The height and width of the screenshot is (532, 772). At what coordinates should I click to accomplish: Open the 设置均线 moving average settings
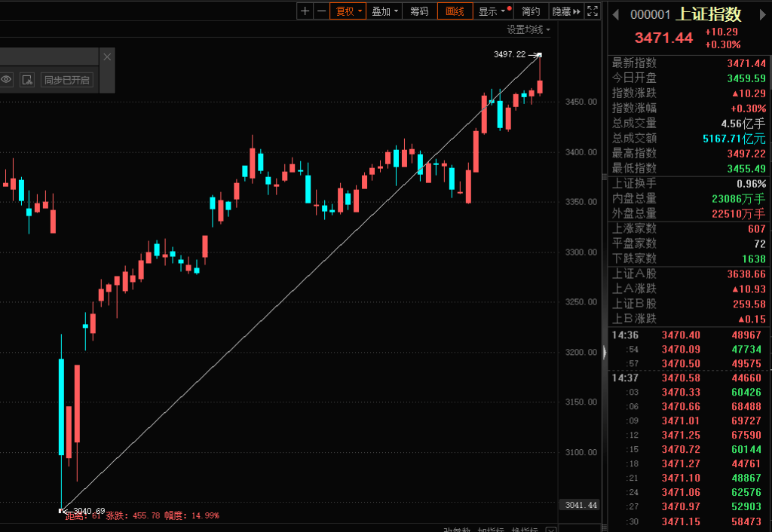pos(528,29)
